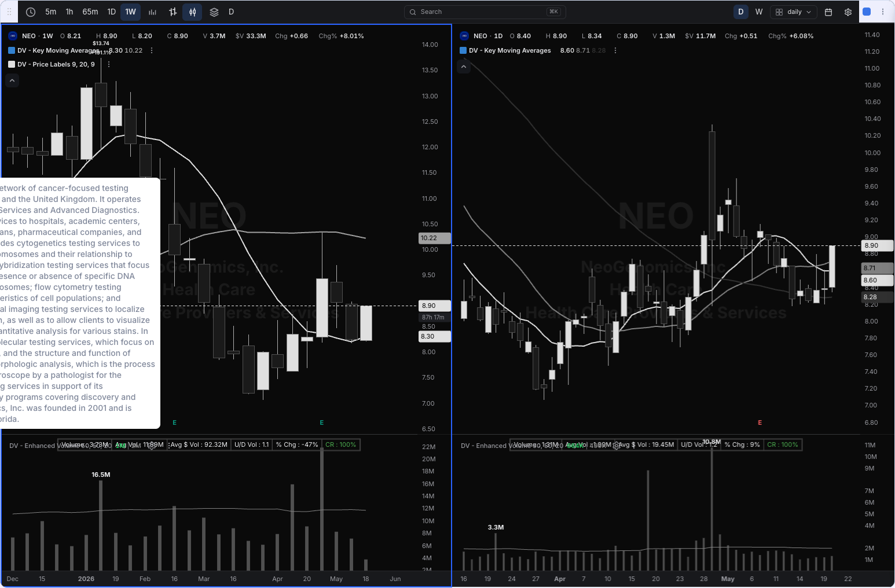The width and height of the screenshot is (895, 588).
Task: Click the NEO · 1W symbol label
Action: click(x=38, y=36)
